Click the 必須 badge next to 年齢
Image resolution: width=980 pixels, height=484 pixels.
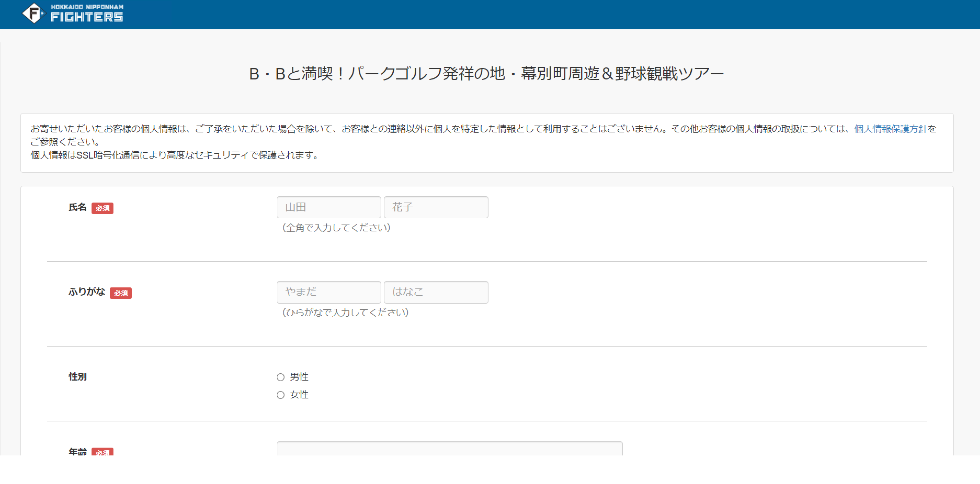click(102, 452)
